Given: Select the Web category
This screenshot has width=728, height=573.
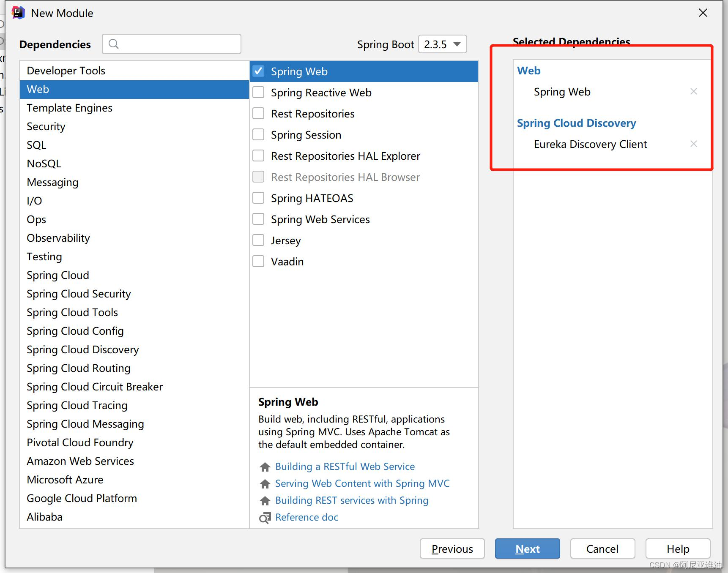Looking at the screenshot, I should [134, 89].
